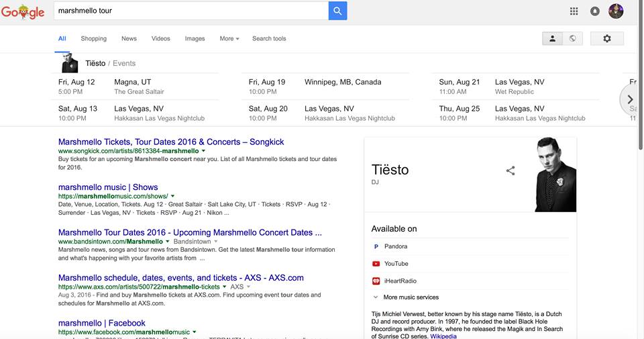Click the blue search magnifier button
644x339 pixels.
[x=337, y=11]
